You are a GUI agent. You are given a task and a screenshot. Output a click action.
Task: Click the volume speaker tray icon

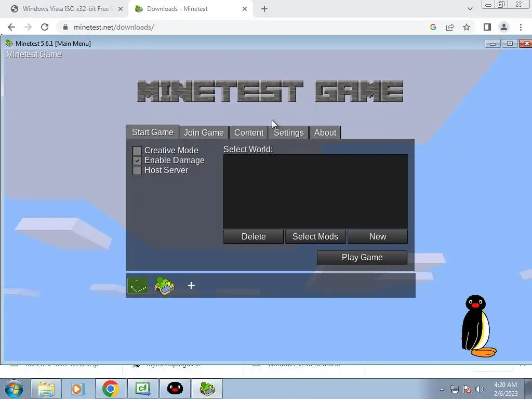point(480,389)
